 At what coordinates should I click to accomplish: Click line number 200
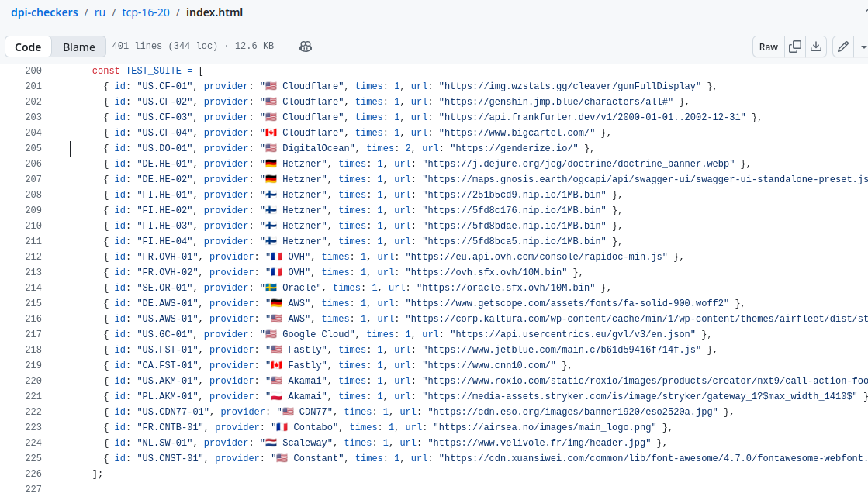click(x=33, y=71)
